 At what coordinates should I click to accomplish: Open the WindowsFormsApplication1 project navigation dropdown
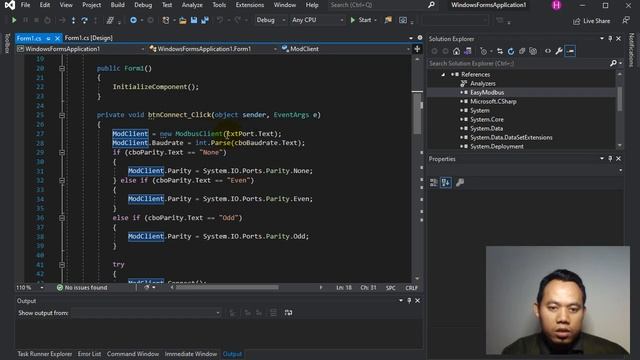[81, 49]
